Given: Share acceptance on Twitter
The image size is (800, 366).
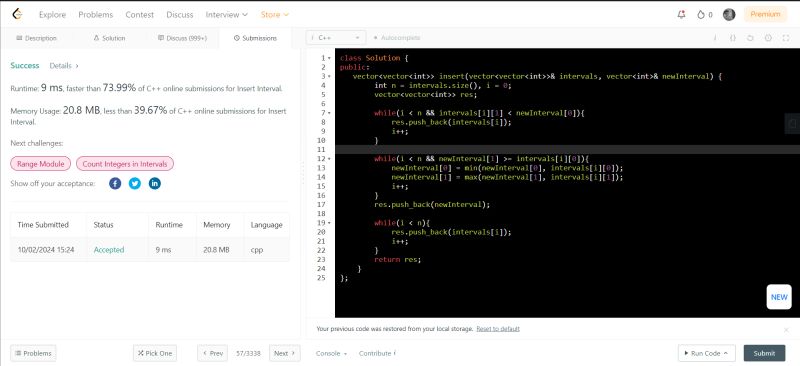Looking at the screenshot, I should [135, 183].
